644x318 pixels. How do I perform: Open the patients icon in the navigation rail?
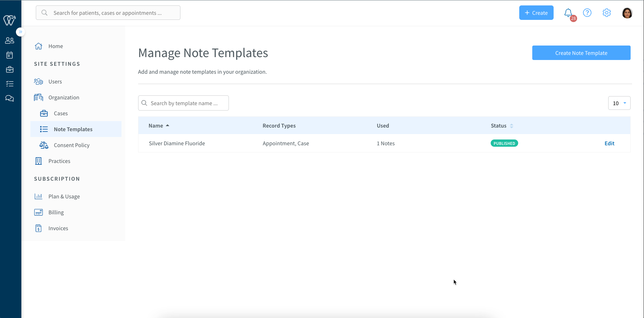pos(10,40)
